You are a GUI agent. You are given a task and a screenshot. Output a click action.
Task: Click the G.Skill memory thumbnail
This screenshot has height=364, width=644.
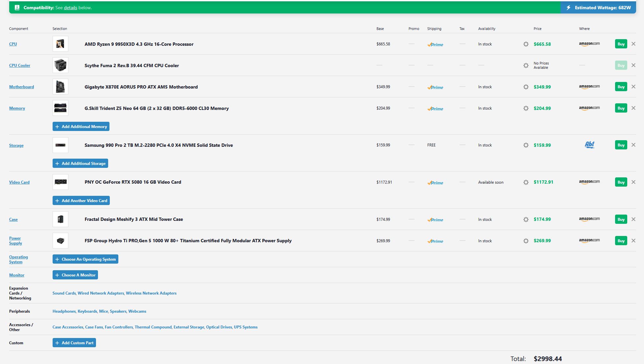point(60,108)
